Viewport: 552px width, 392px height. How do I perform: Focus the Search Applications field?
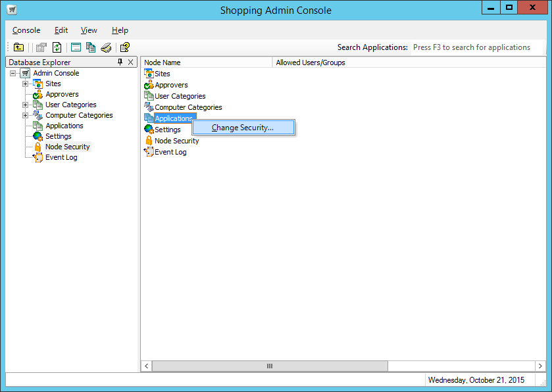click(x=476, y=47)
